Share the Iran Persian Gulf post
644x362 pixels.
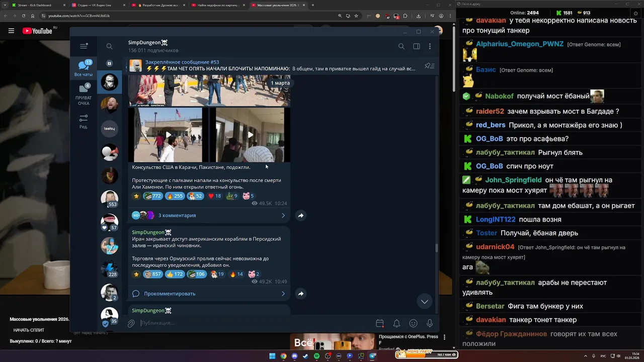pos(300,294)
